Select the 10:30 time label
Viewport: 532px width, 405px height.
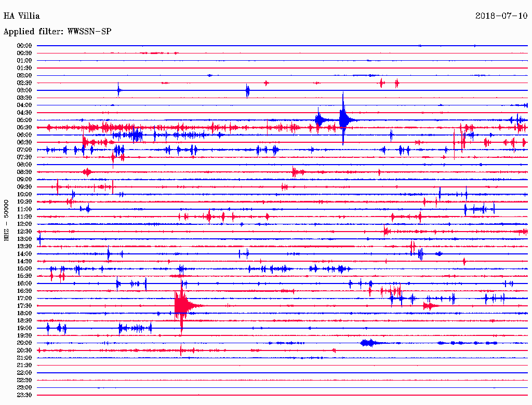(24, 202)
